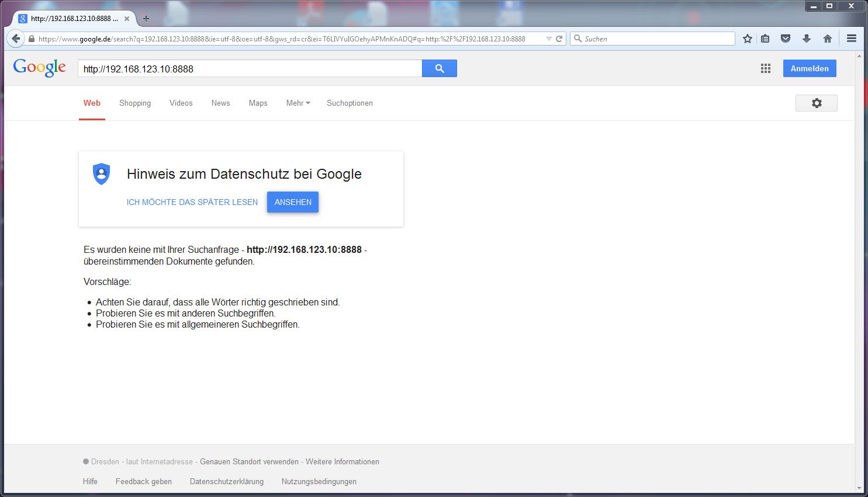Choose ICH MÖCHTE DAS SPÄTER LESEN
Image resolution: width=868 pixels, height=497 pixels.
tap(192, 202)
